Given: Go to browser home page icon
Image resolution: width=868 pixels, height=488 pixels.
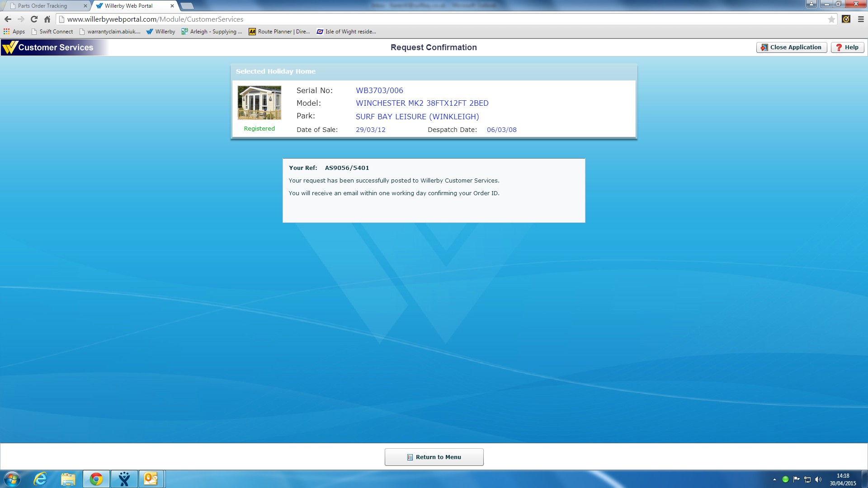Looking at the screenshot, I should (47, 19).
